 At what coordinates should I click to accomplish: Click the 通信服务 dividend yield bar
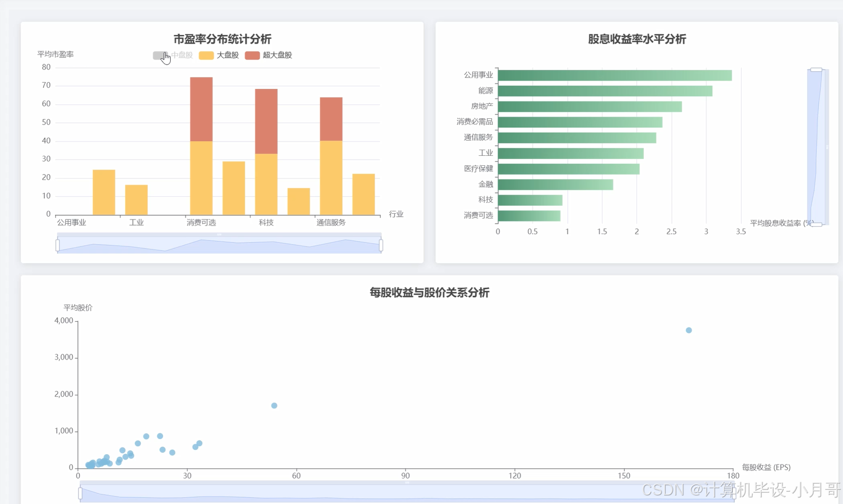[x=577, y=138]
